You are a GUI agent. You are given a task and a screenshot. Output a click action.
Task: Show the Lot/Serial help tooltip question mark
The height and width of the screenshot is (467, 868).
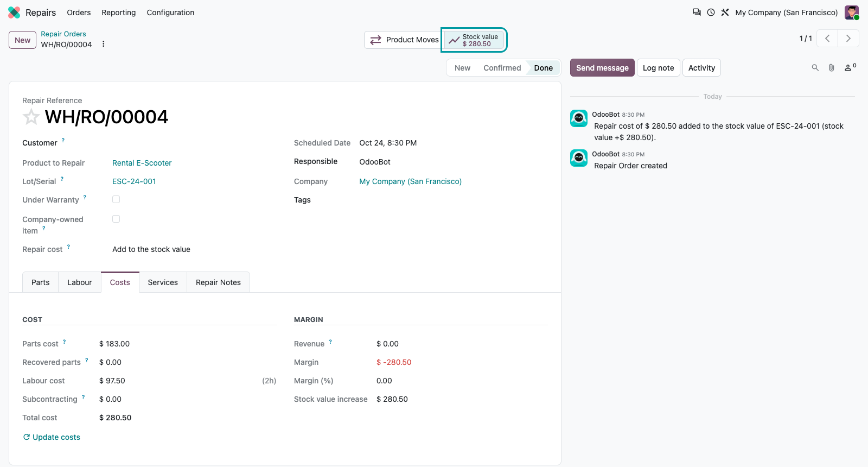(x=62, y=179)
